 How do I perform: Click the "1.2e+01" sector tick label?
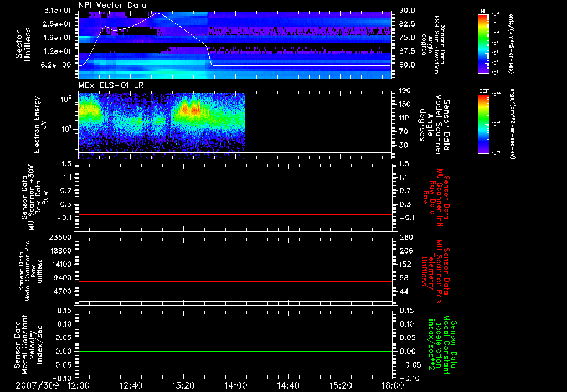[x=58, y=51]
